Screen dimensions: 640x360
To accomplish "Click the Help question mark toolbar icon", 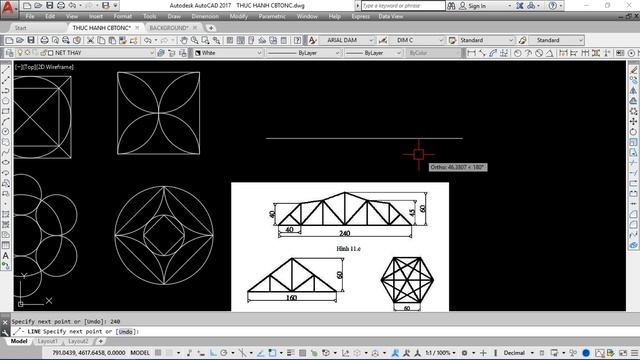I will click(x=298, y=40).
